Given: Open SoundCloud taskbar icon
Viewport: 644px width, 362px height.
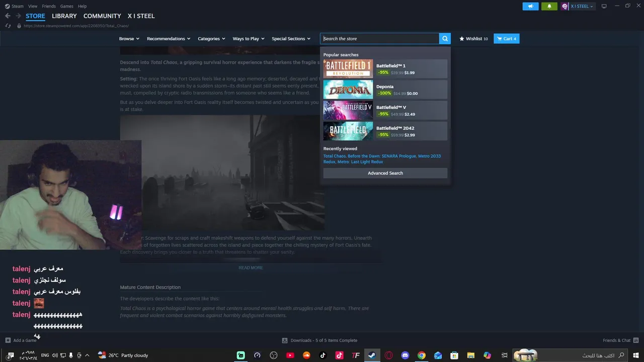Looking at the screenshot, I should coord(306,355).
